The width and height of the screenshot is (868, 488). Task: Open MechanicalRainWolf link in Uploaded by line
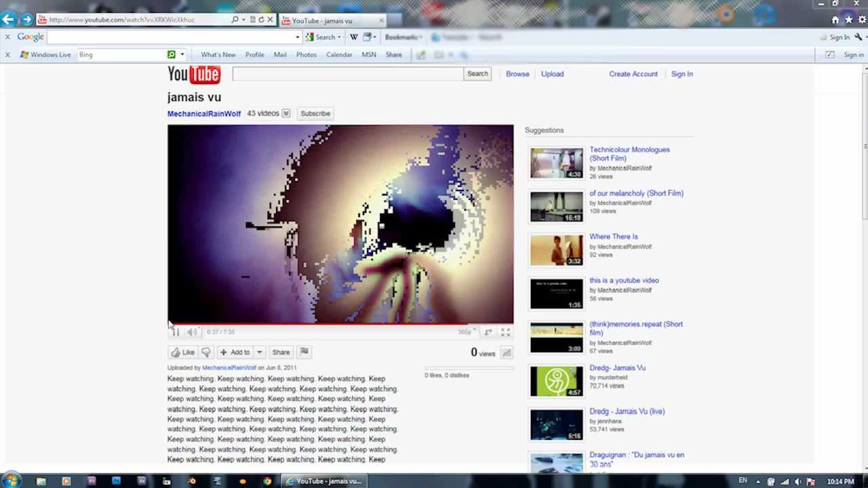coord(229,367)
